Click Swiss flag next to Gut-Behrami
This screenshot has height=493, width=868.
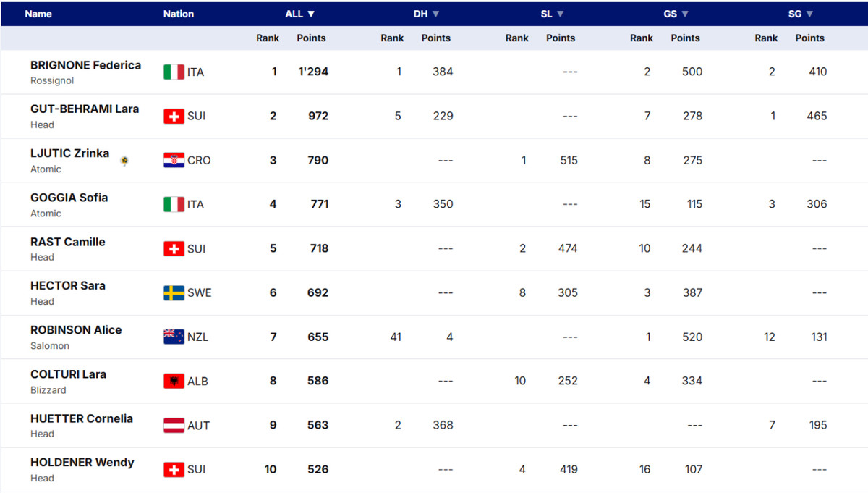[174, 117]
